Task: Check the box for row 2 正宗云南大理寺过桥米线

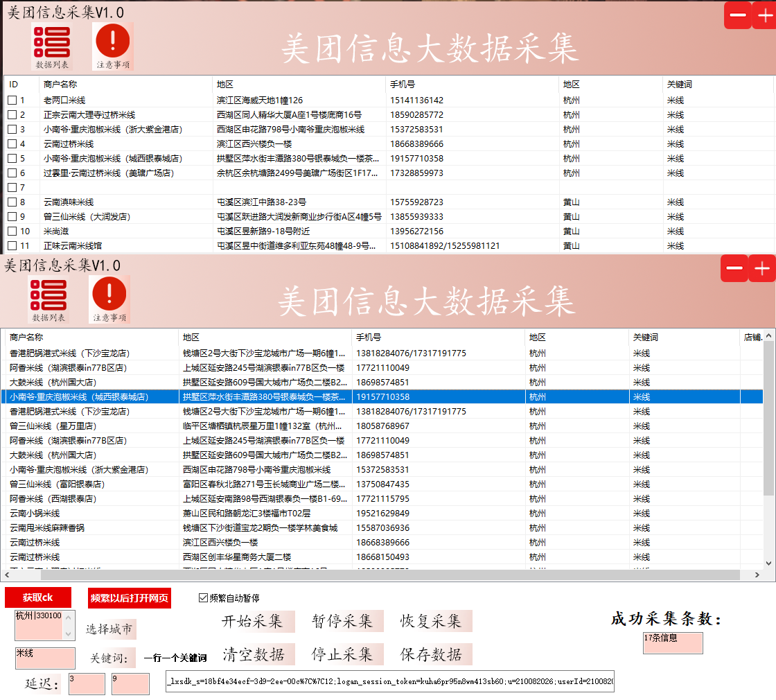Action: (12, 115)
